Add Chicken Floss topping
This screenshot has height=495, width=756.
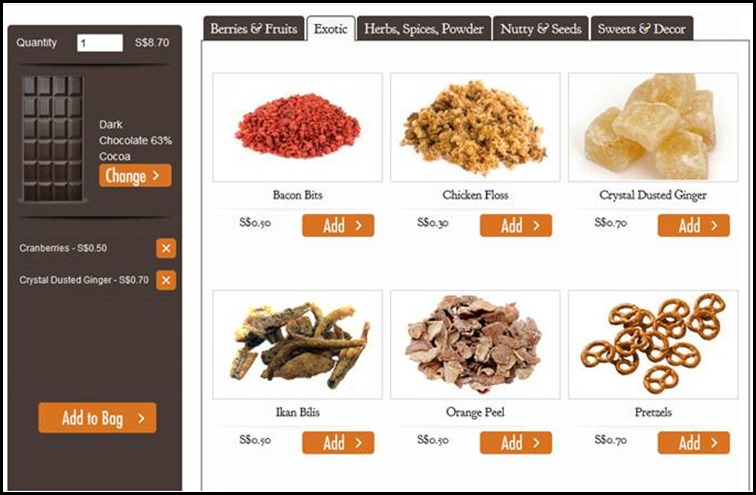coord(516,226)
